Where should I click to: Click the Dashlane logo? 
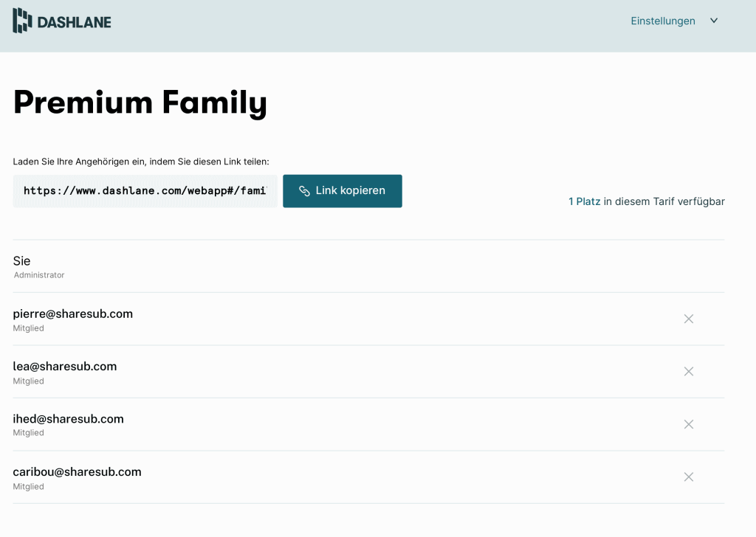(x=62, y=21)
